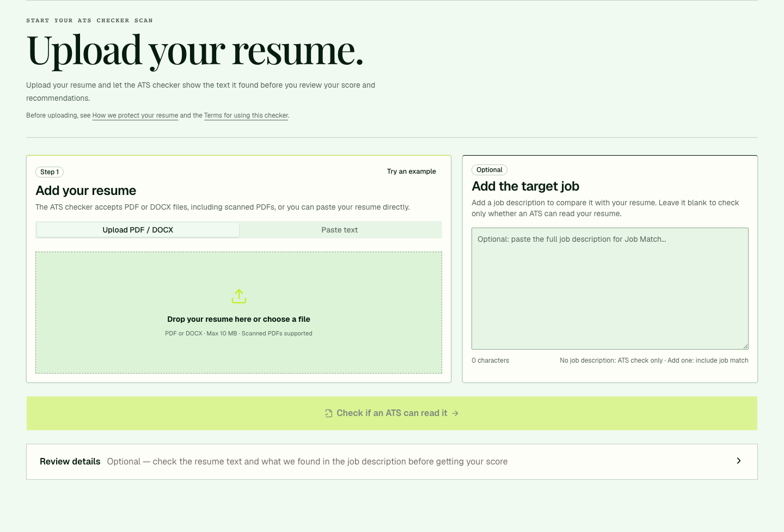The width and height of the screenshot is (784, 532).
Task: Open Try an example
Action: [412, 172]
